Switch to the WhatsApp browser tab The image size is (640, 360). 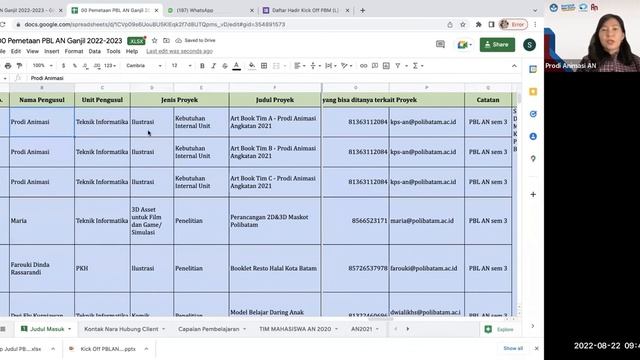click(210, 10)
